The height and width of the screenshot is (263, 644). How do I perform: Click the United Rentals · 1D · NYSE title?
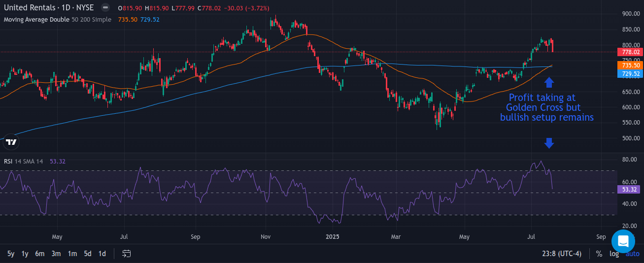pos(49,8)
